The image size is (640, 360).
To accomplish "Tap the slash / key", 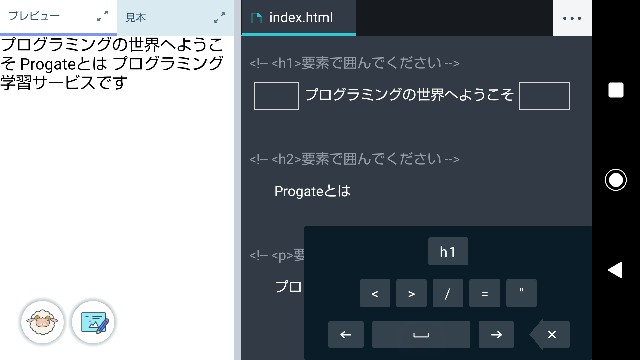I will [448, 293].
